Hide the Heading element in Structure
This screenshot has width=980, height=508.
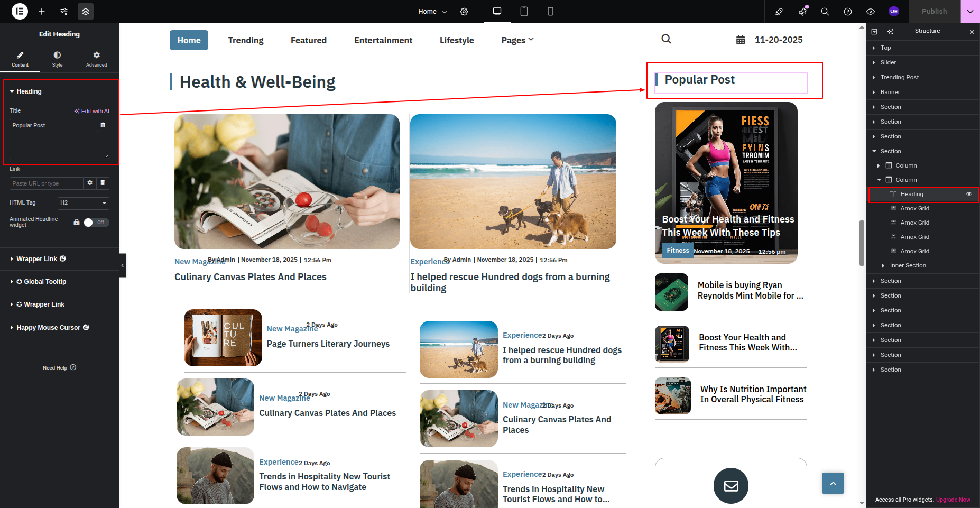[969, 194]
